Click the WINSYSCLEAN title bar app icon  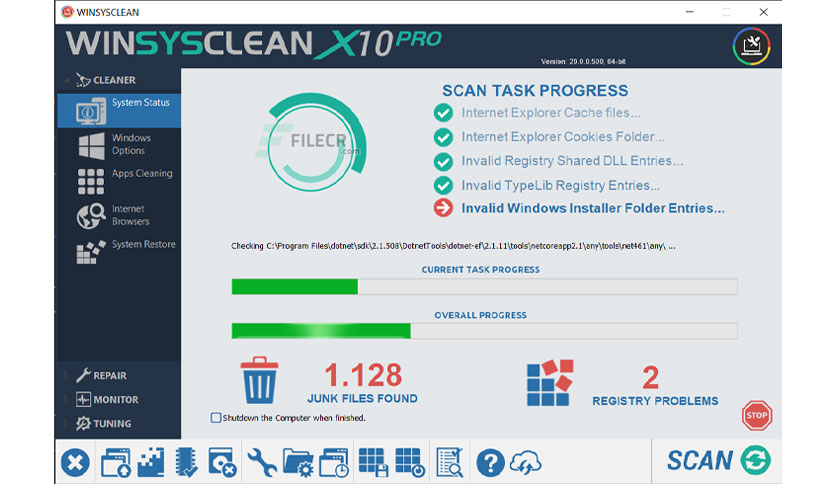click(67, 12)
